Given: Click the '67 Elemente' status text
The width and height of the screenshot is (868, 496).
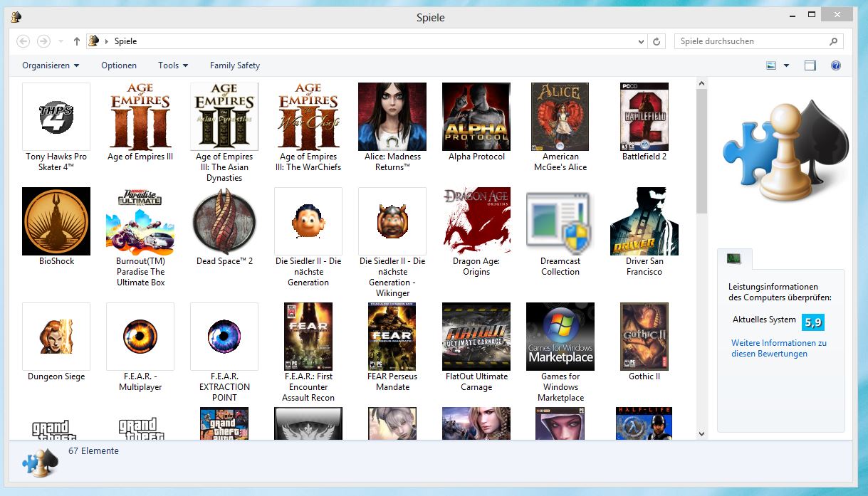Looking at the screenshot, I should point(93,451).
